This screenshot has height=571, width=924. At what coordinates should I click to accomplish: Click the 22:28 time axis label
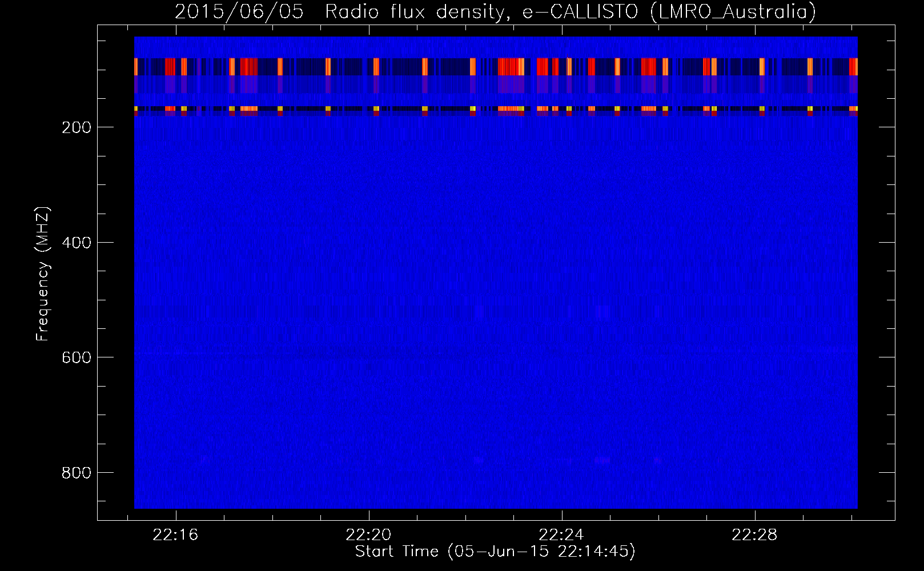click(755, 535)
